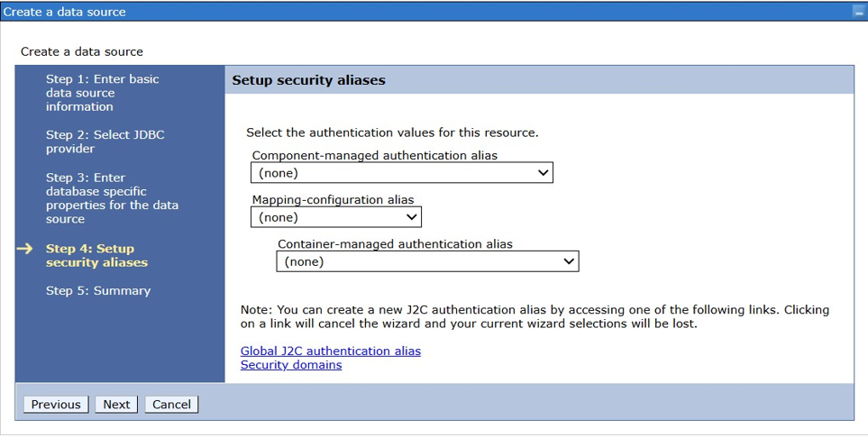
Task: Select Step 2: Select JDBC provider
Action: point(105,141)
